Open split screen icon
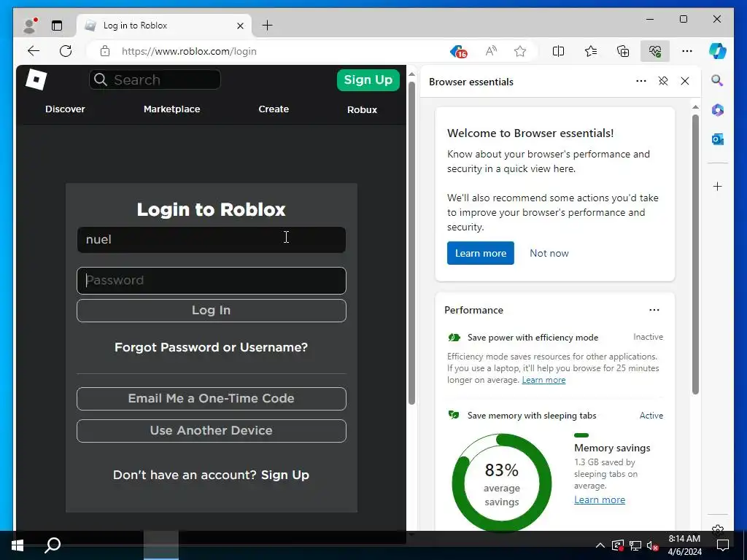The image size is (747, 560). [558, 51]
